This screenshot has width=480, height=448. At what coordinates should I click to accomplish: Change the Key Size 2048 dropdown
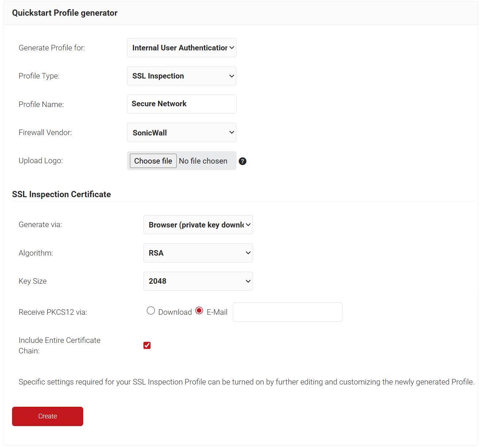(198, 281)
